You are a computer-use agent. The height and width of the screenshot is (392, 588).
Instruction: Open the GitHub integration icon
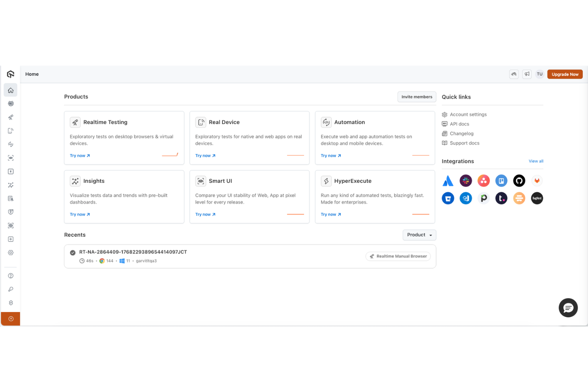pos(519,181)
